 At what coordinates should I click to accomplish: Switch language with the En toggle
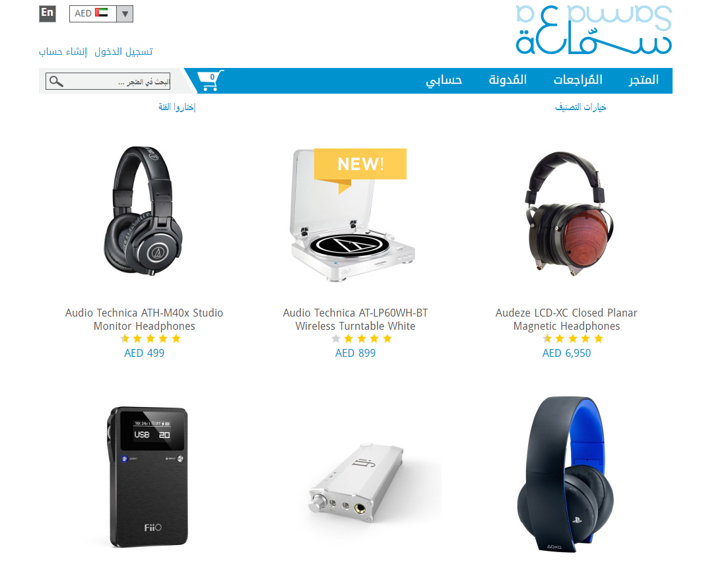[x=48, y=13]
